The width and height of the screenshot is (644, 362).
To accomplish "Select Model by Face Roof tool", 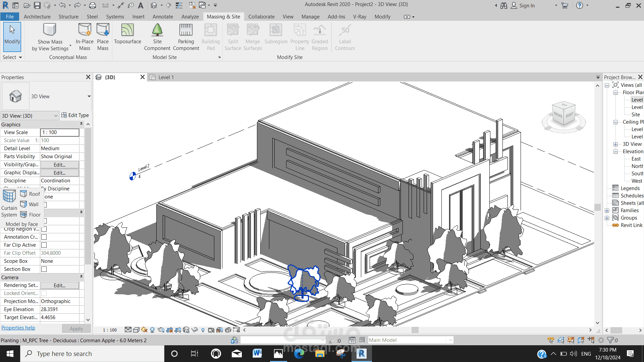I will tap(30, 194).
